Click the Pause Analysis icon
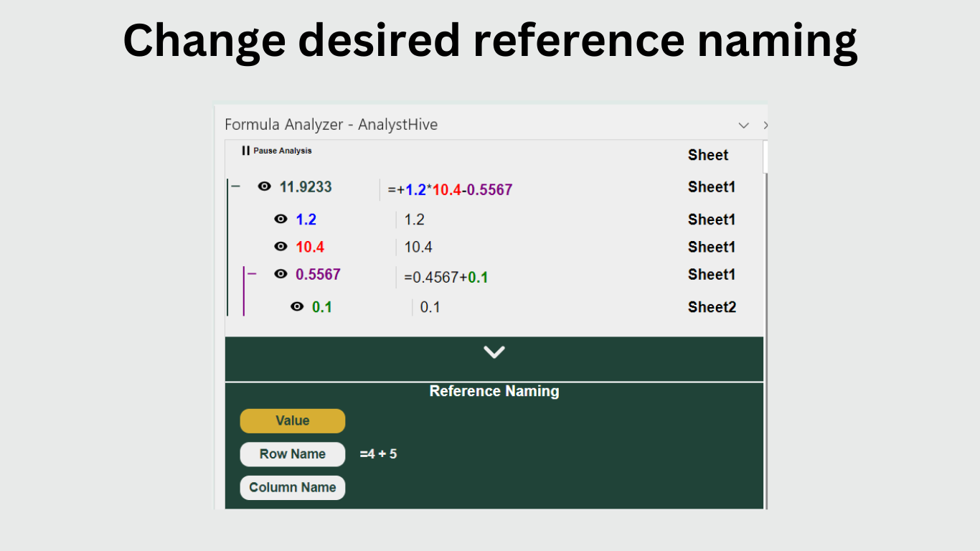 pos(246,151)
